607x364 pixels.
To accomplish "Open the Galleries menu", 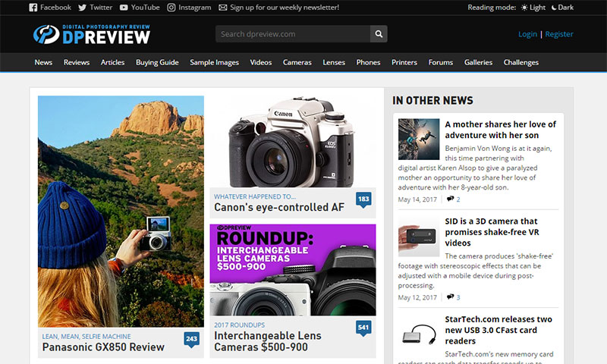I will click(x=478, y=62).
